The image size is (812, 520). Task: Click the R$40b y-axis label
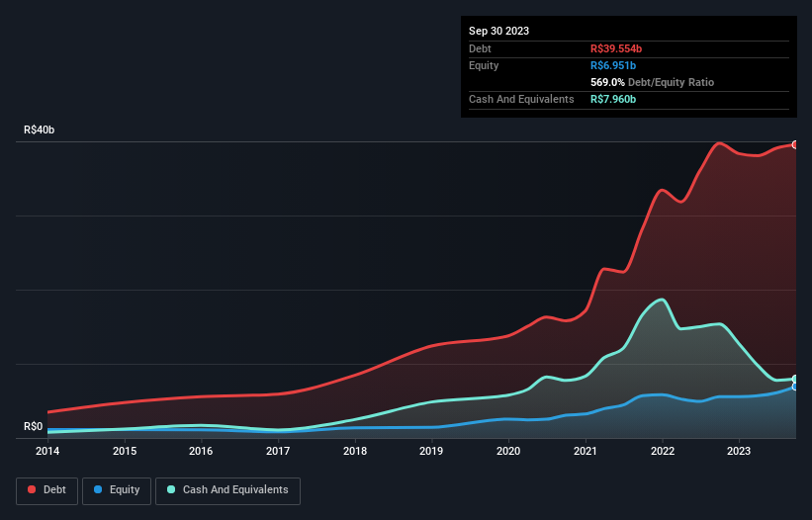pos(39,130)
